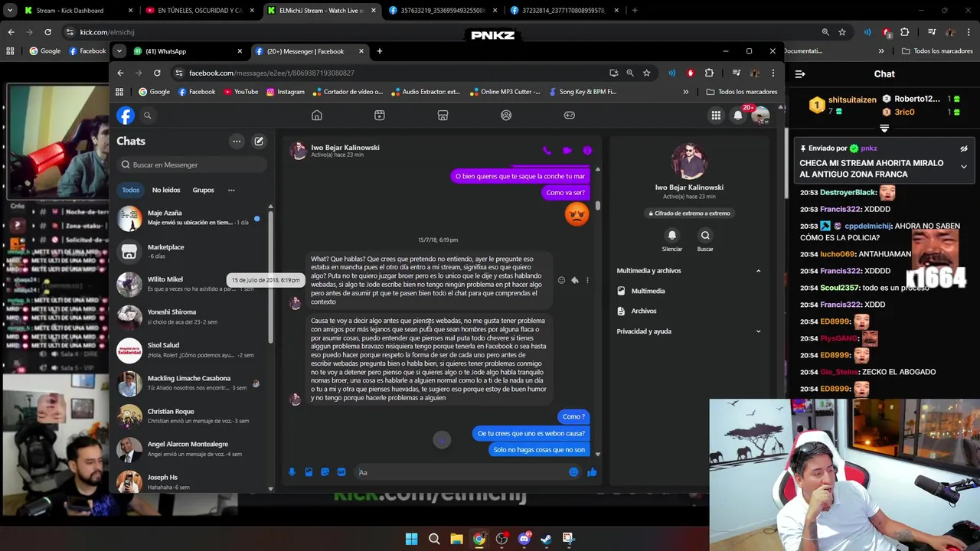This screenshot has height=551, width=980.
Task: Choose a sticker in message composer
Action: click(x=325, y=472)
